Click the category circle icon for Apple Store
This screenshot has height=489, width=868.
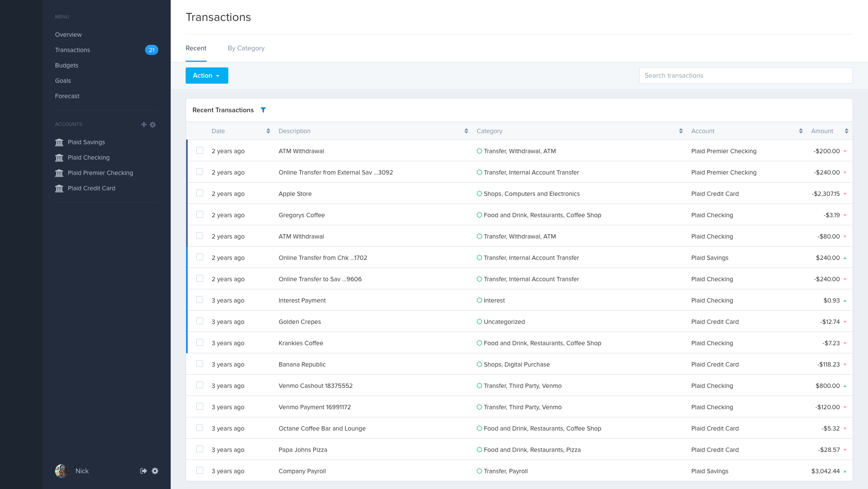coord(479,194)
